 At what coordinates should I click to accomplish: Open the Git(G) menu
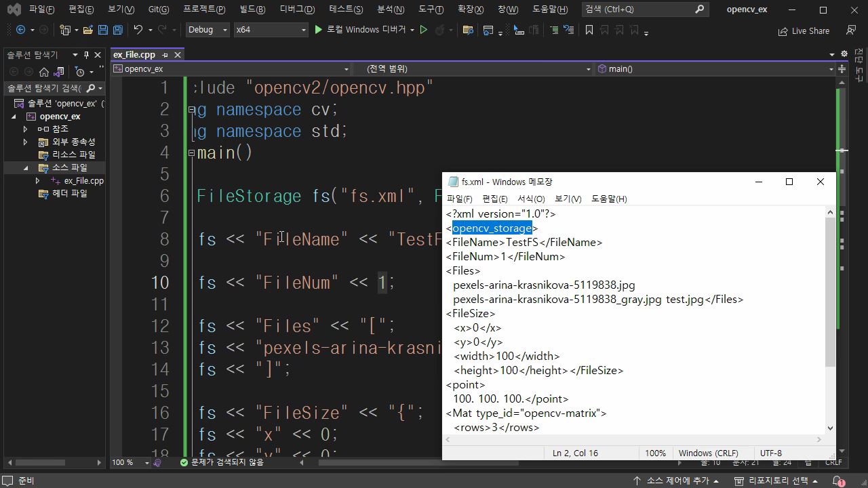coord(159,9)
